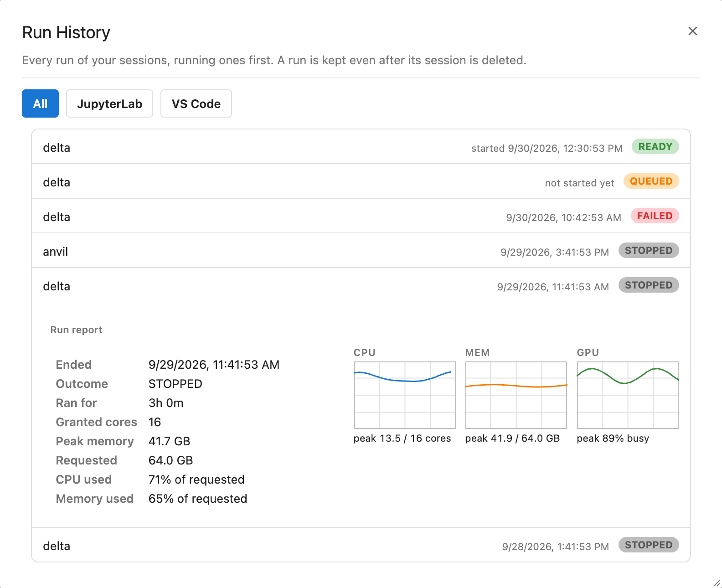Click the STOPPED badge on the anvil row
Image resolution: width=722 pixels, height=588 pixels.
(649, 251)
